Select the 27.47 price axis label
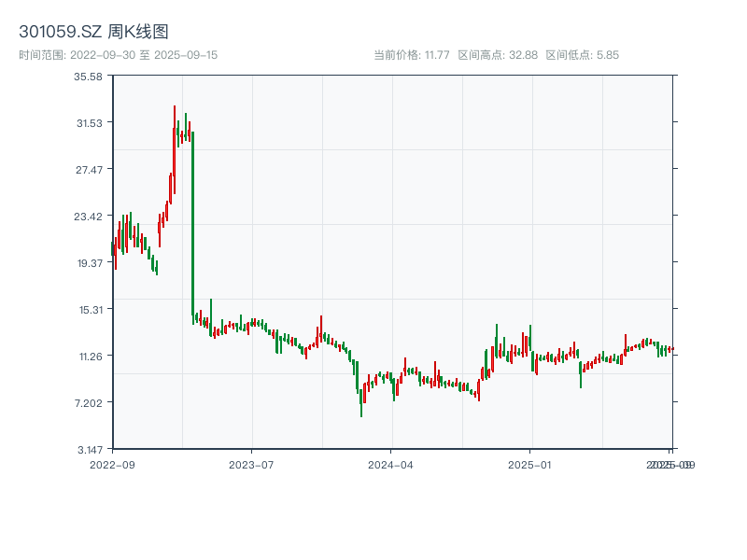Image resolution: width=747 pixels, height=560 pixels. (89, 170)
